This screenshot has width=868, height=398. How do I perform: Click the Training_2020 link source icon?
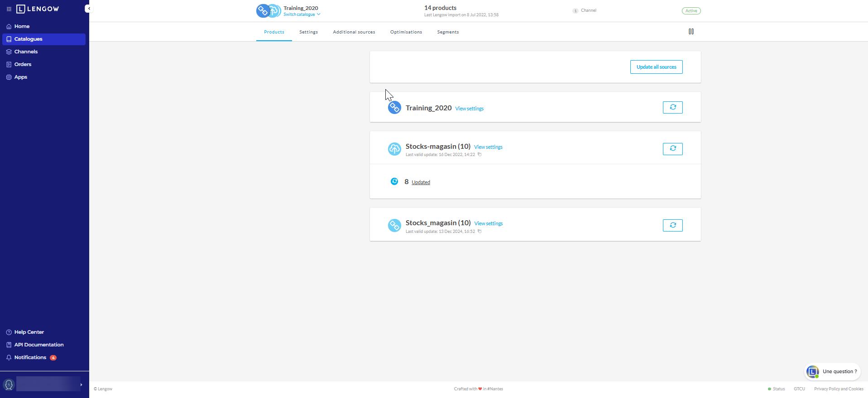pyautogui.click(x=394, y=108)
